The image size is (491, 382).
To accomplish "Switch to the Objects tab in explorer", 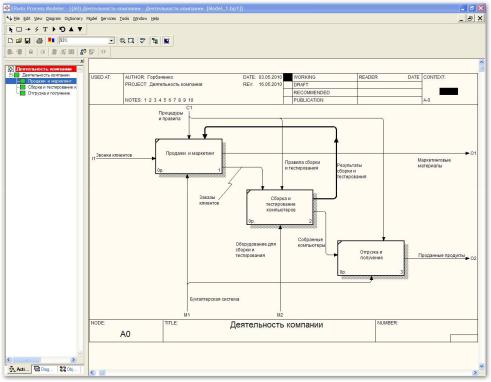I will [x=68, y=369].
